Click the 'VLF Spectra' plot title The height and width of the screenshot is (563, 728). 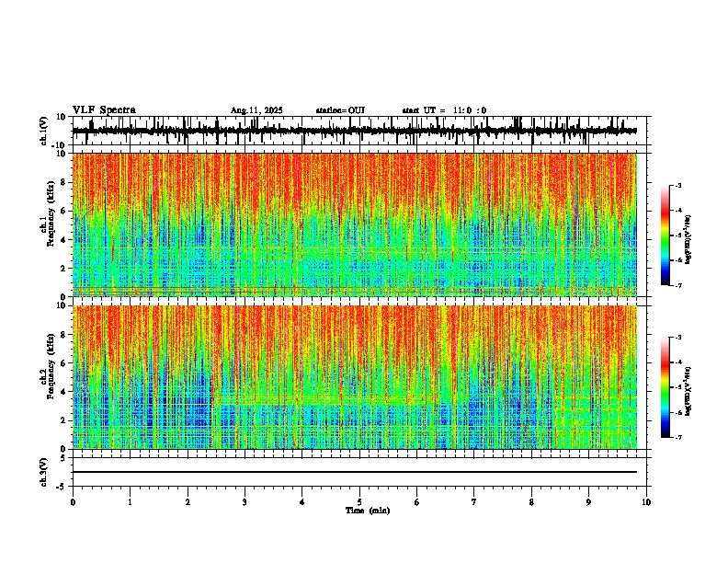click(104, 110)
